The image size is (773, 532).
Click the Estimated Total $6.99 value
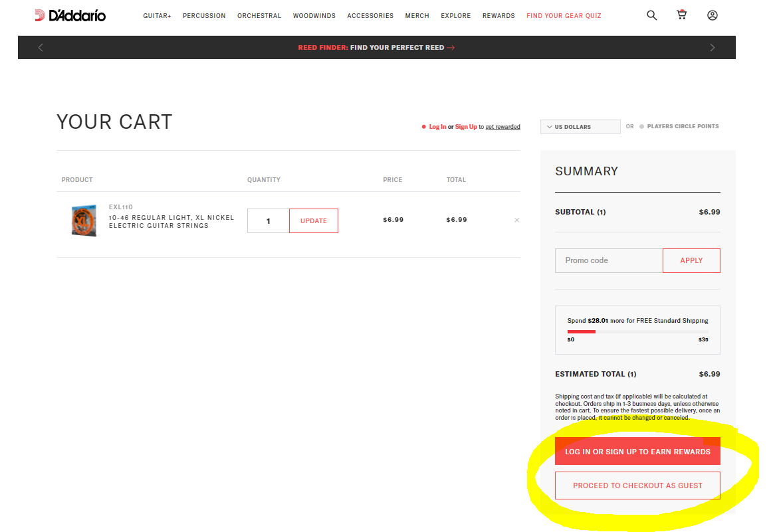point(709,374)
